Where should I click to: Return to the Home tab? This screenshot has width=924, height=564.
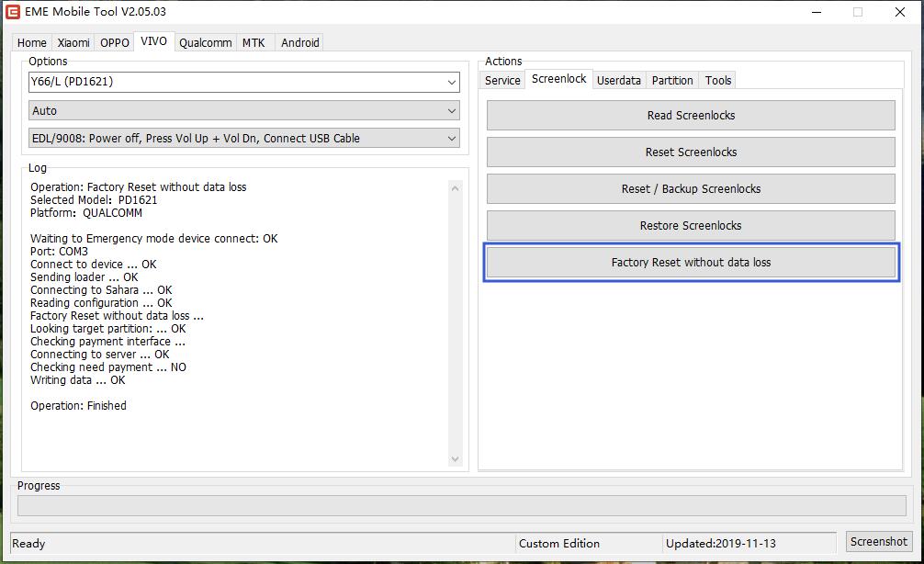click(x=32, y=43)
